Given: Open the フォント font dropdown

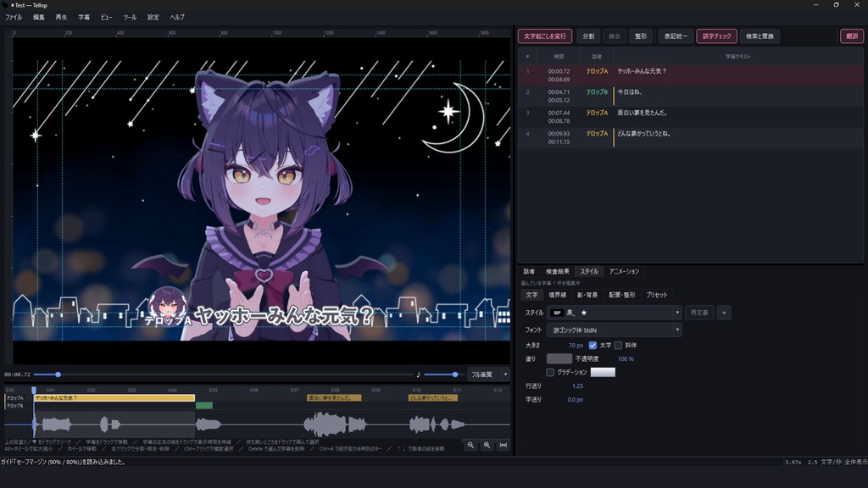Looking at the screenshot, I should point(614,330).
